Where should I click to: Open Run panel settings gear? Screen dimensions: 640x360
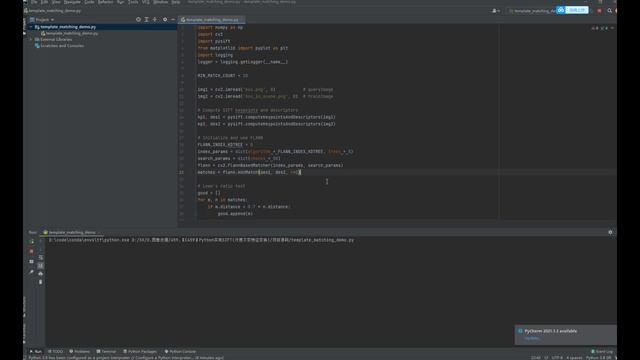click(610, 232)
